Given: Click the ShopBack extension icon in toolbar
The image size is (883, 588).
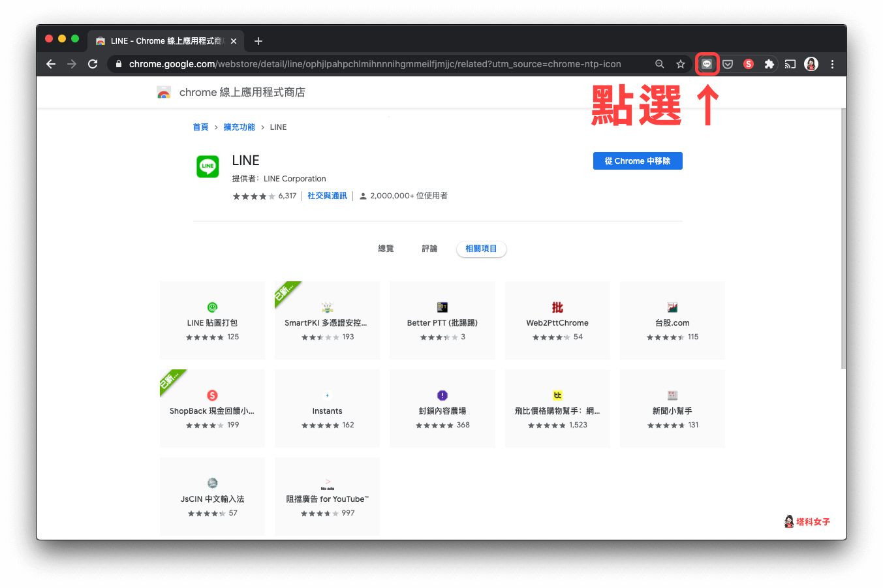Looking at the screenshot, I should (x=749, y=64).
